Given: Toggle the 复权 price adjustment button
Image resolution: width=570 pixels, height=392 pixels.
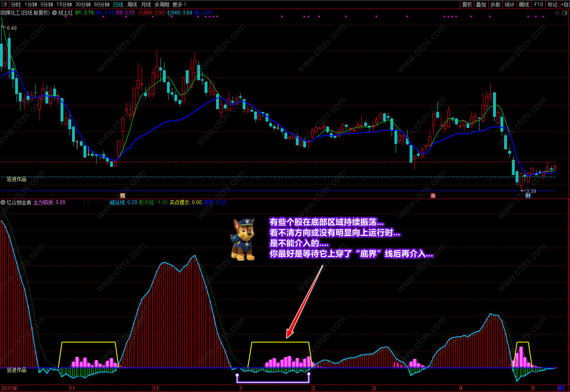Looking at the screenshot, I should (x=467, y=4).
